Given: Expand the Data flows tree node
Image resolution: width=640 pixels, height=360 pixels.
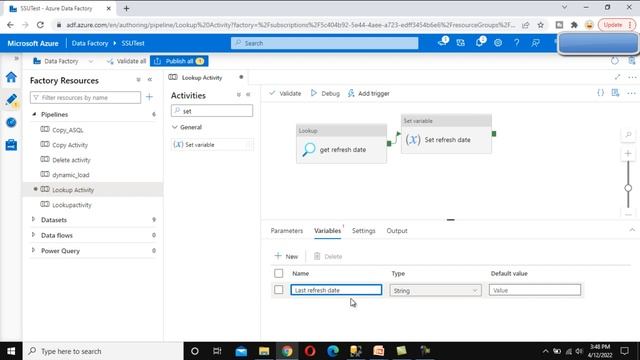Looking at the screenshot, I should click(34, 235).
